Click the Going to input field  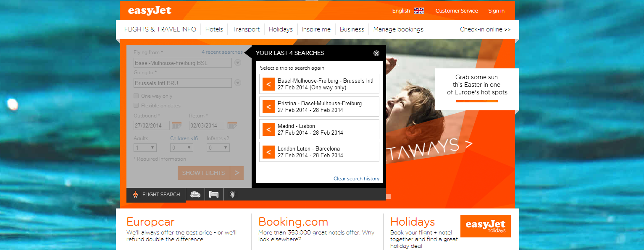point(183,83)
